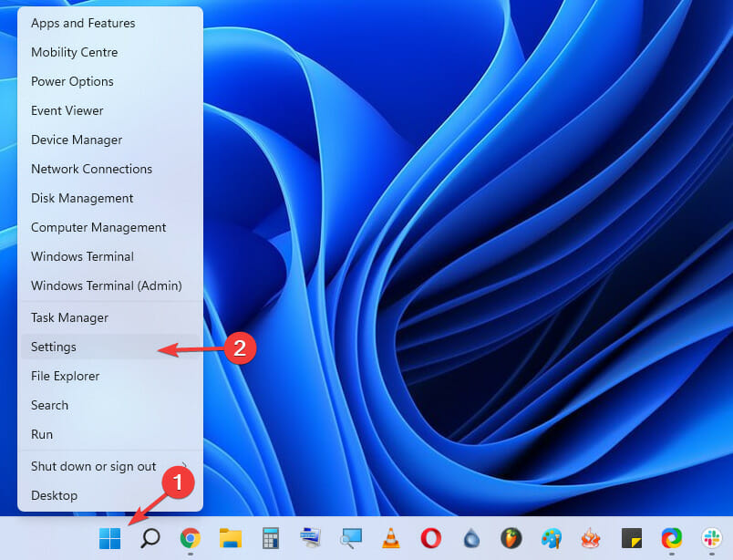Image resolution: width=733 pixels, height=560 pixels.
Task: Choose Desktop at menu bottom
Action: coord(54,495)
